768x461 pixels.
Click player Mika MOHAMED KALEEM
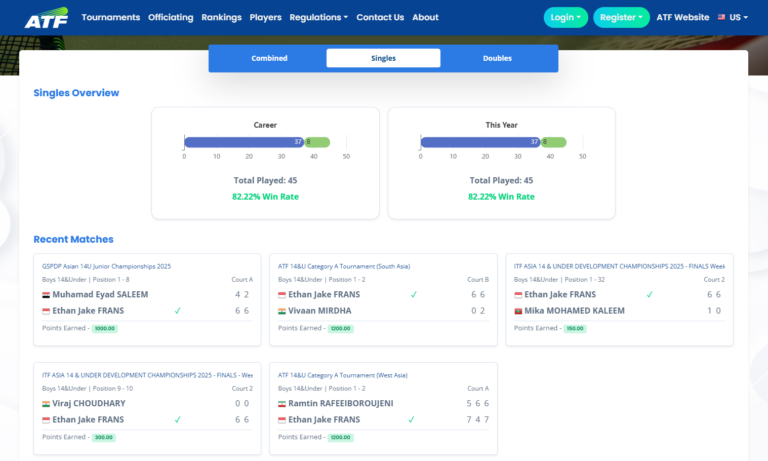(x=574, y=311)
